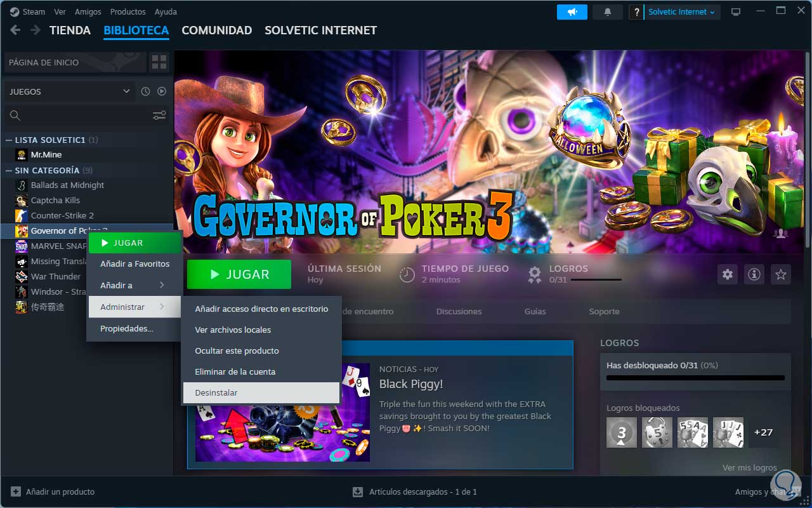Click the Mr.Mine game icon
Viewport: 812px width, 508px height.
22,154
